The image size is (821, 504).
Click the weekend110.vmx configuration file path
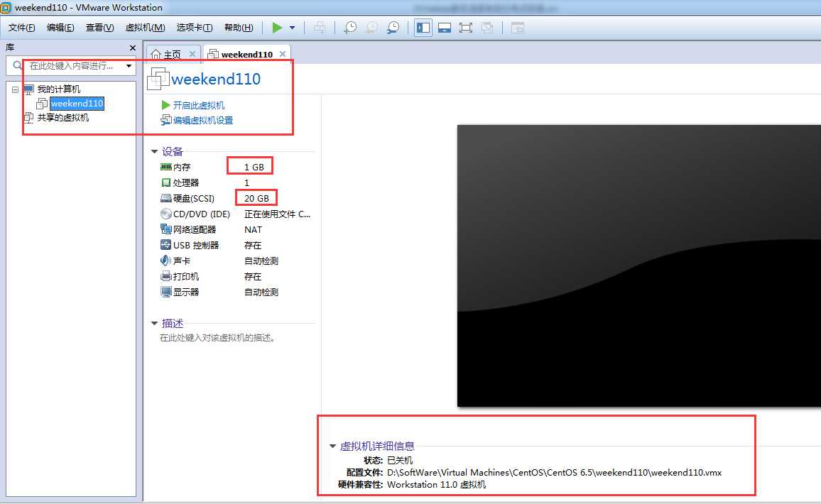(x=554, y=473)
